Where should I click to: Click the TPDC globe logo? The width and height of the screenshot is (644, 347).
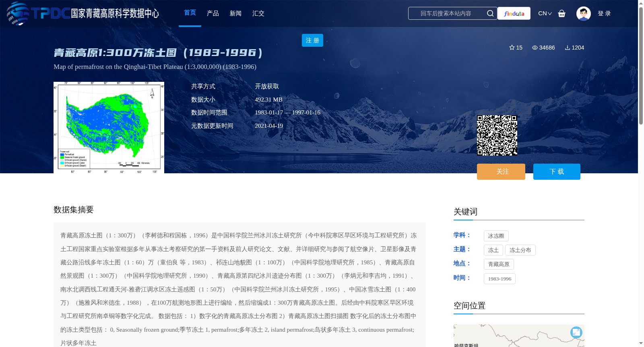pos(18,13)
